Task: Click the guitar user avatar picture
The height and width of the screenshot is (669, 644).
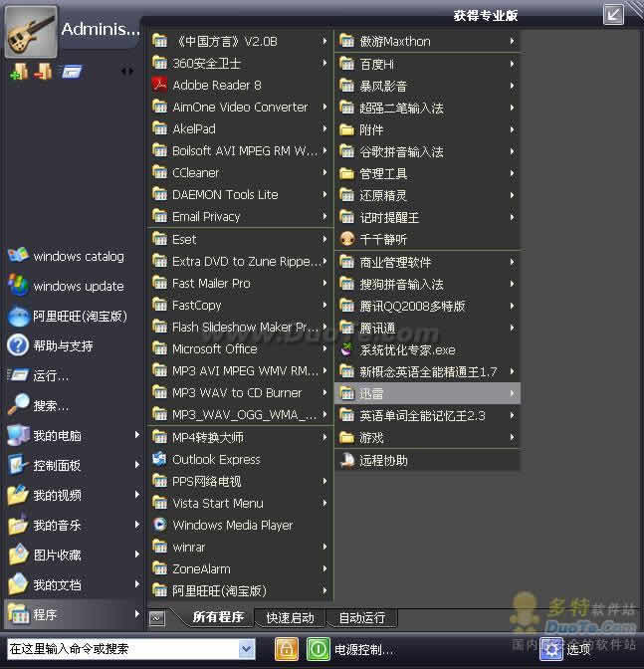Action: tap(31, 32)
